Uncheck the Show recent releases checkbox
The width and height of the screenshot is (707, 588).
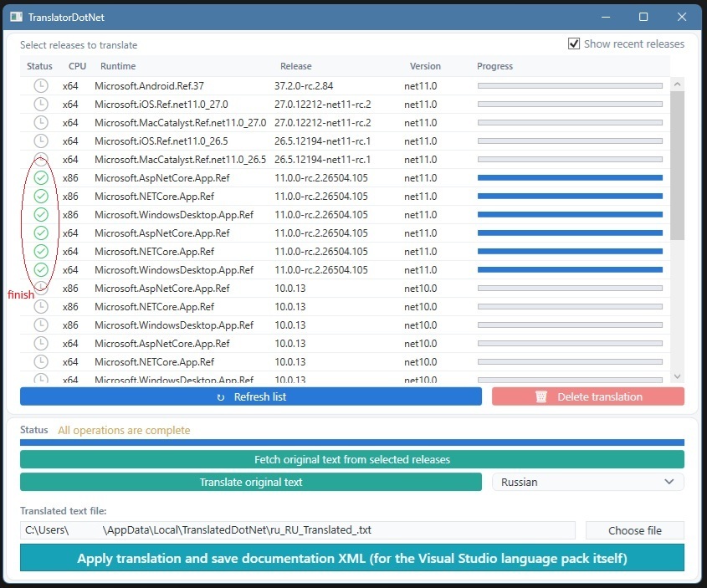coord(574,43)
